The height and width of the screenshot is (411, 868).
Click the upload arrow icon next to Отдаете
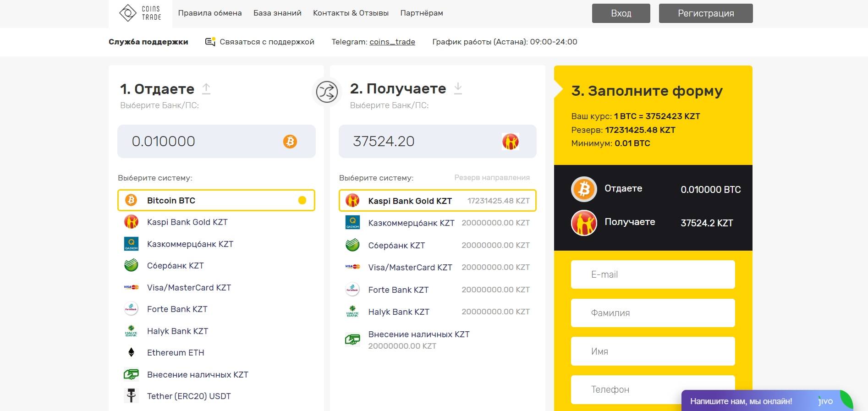pos(206,89)
